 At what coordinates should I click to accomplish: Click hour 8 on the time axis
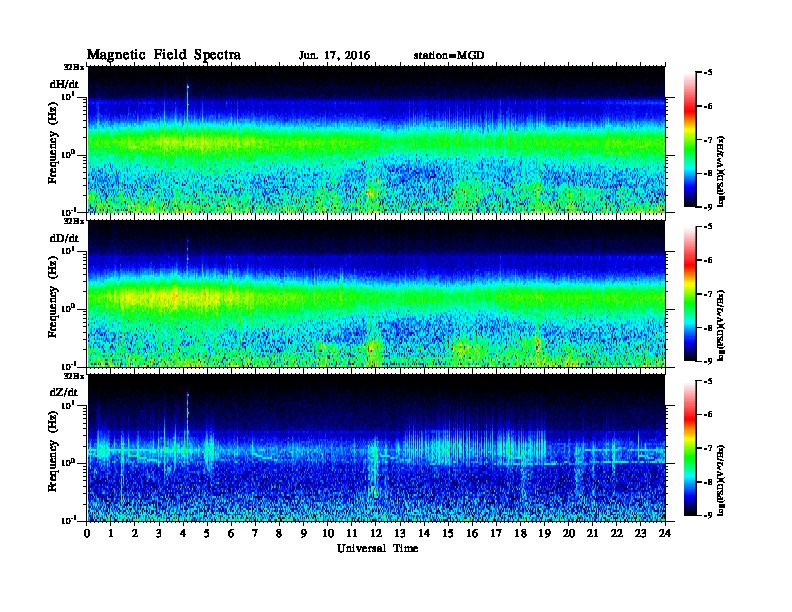[x=279, y=534]
